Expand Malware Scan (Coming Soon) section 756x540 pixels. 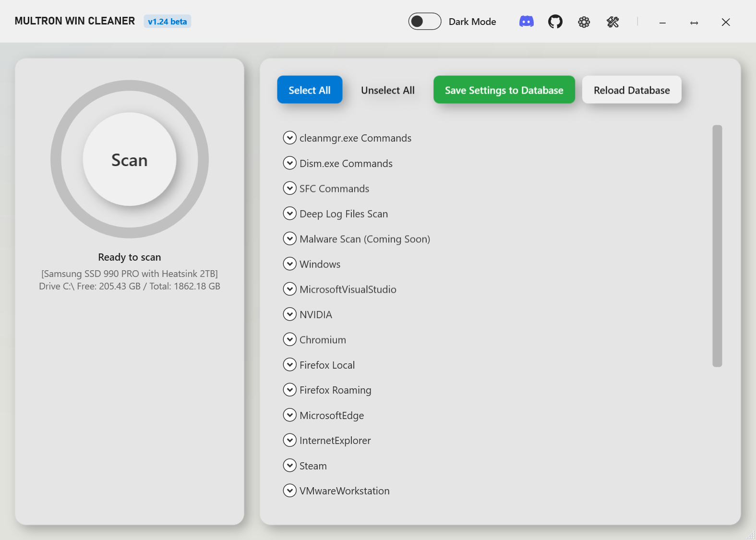tap(289, 239)
